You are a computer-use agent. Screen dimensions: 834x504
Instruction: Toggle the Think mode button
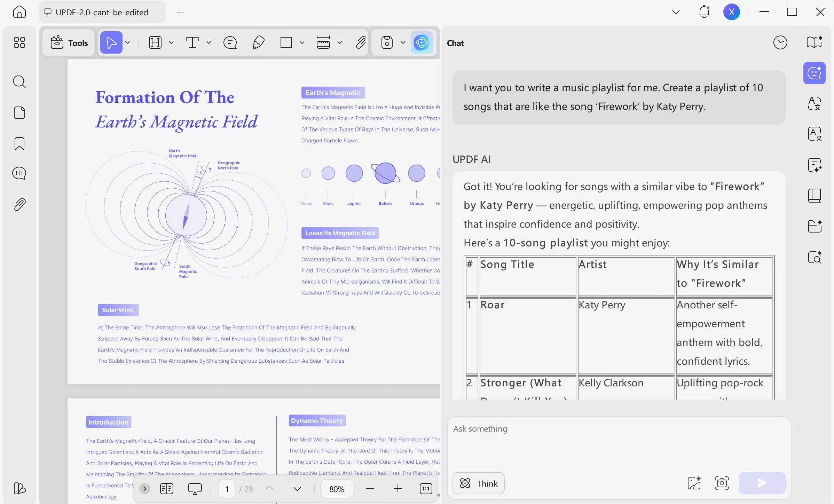(479, 483)
